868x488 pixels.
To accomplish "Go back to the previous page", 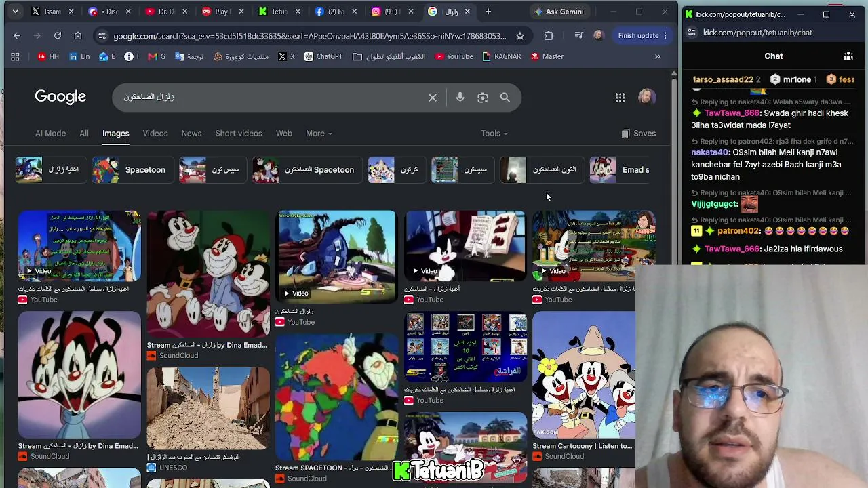I will pos(17,35).
